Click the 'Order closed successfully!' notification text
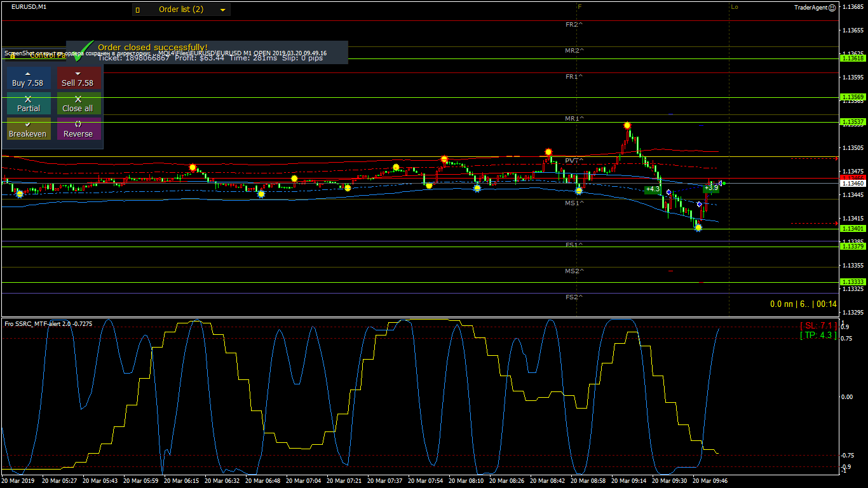 (x=153, y=48)
